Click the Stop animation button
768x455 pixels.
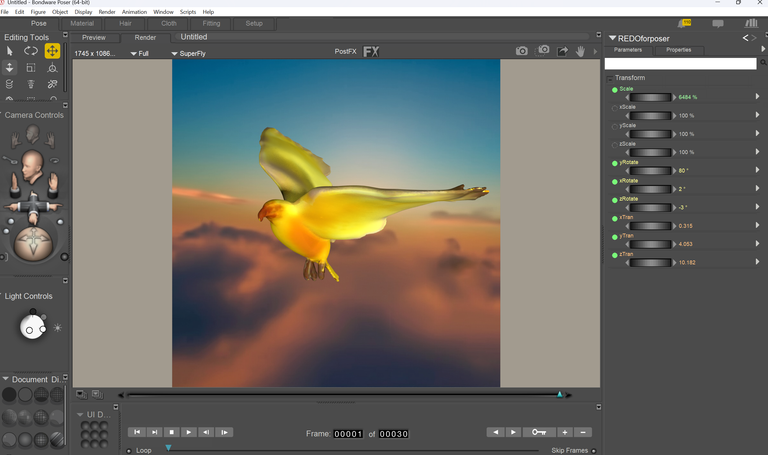point(171,432)
